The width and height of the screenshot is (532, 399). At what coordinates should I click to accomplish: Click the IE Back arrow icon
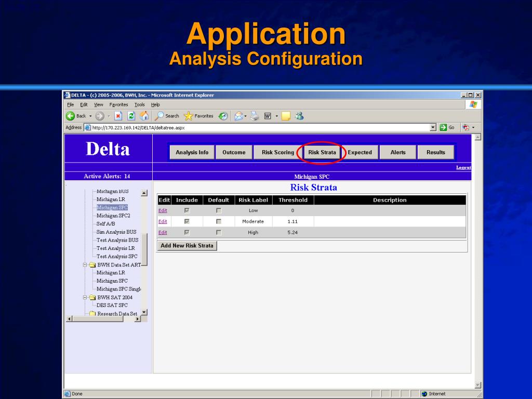[70, 116]
